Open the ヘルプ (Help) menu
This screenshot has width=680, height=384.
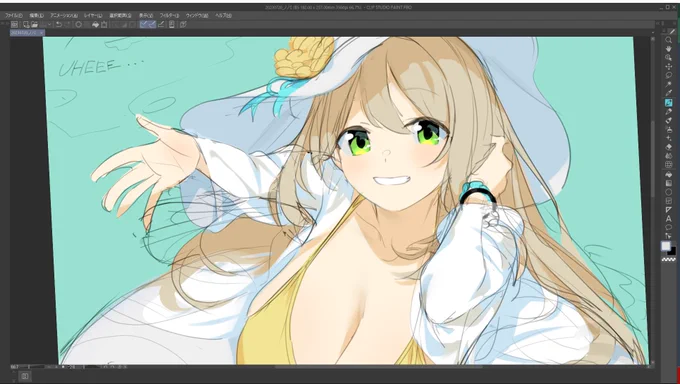[x=223, y=16]
